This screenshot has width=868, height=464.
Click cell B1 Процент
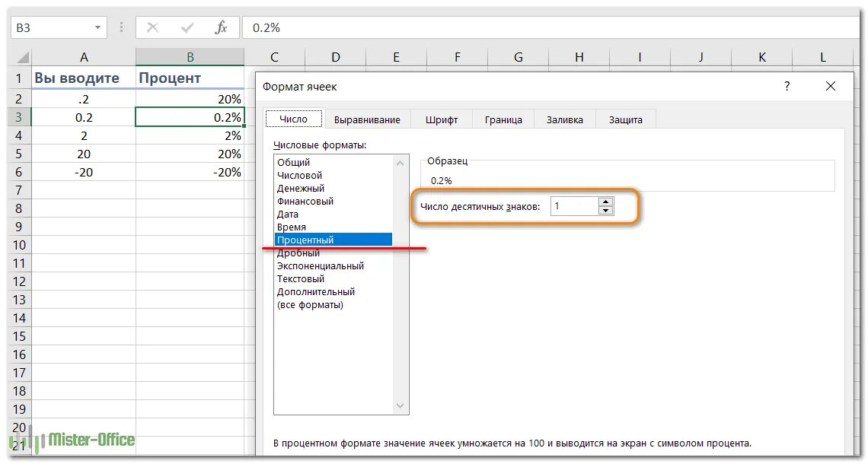(190, 78)
